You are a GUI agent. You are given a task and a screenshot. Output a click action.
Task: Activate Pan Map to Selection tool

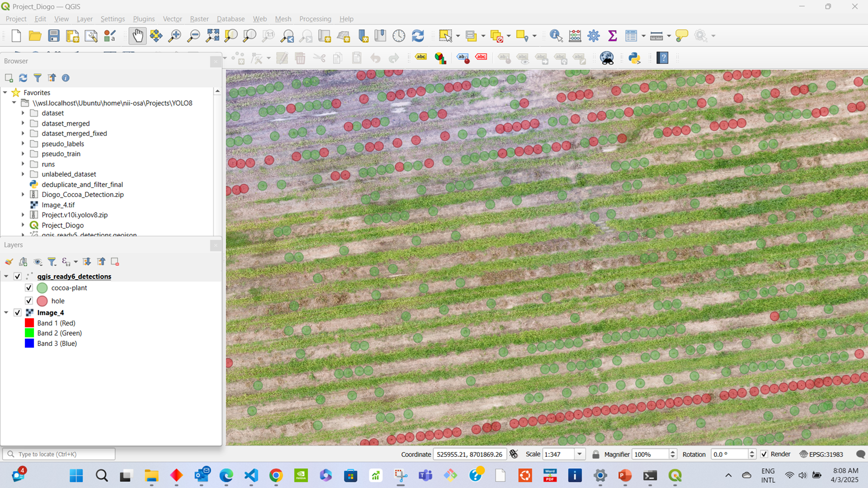[156, 36]
